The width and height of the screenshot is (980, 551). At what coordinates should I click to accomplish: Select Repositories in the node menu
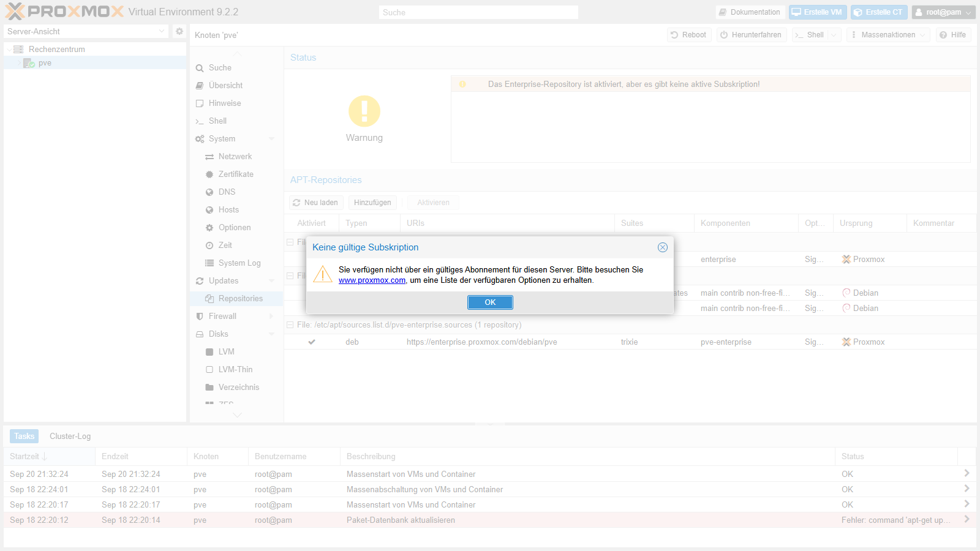coord(240,299)
